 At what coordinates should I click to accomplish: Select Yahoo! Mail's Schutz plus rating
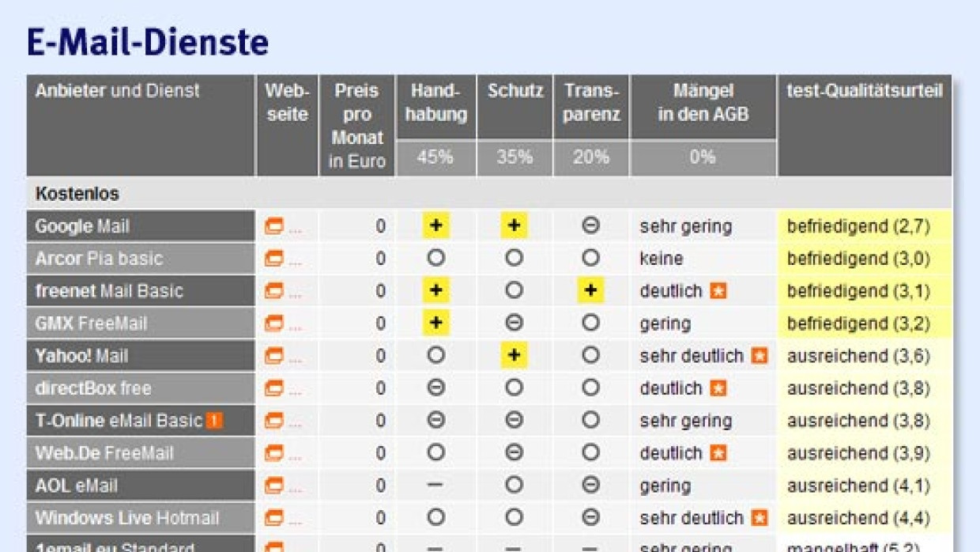514,356
